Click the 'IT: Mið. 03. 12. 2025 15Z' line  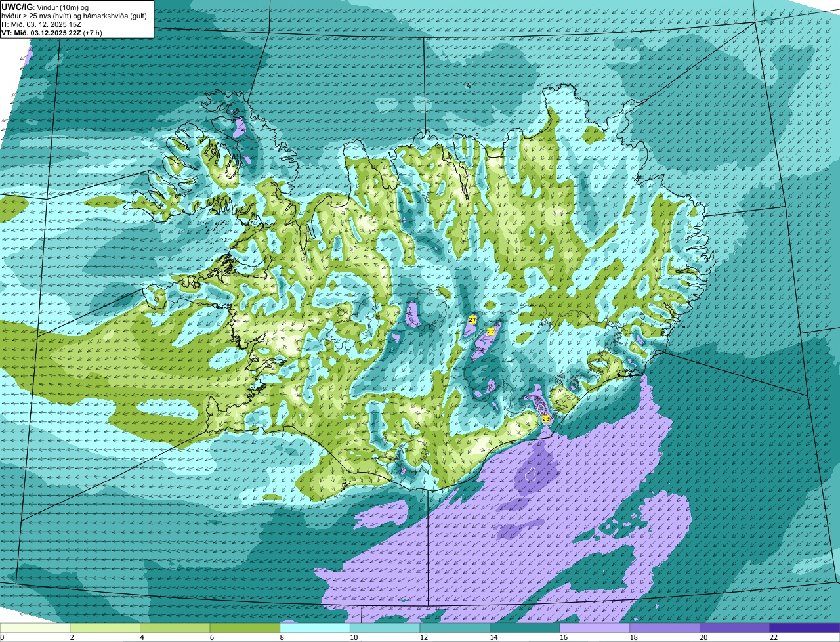(x=41, y=24)
